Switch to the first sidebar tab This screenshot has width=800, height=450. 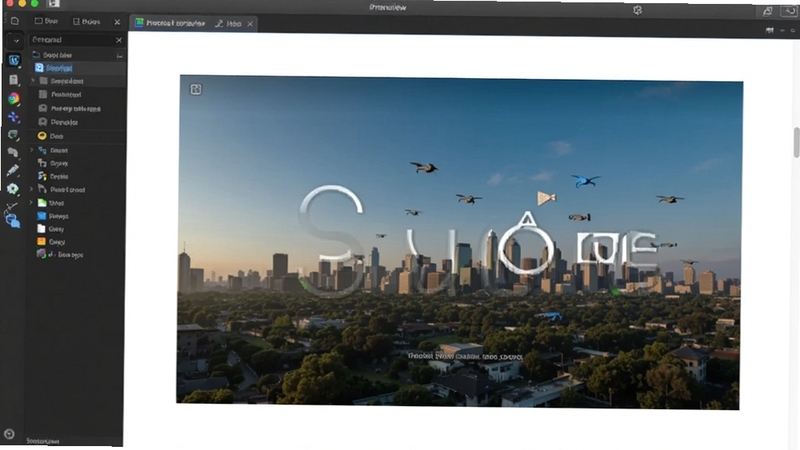[46, 21]
